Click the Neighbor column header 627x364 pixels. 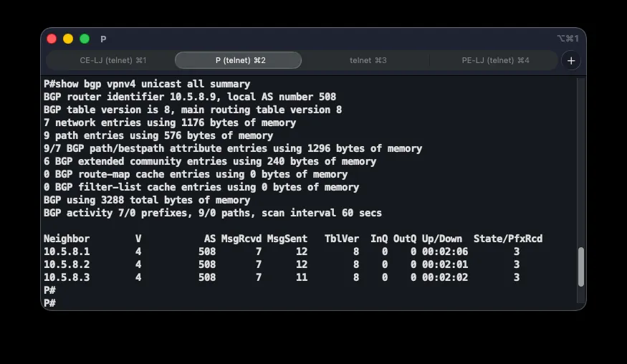click(x=67, y=239)
